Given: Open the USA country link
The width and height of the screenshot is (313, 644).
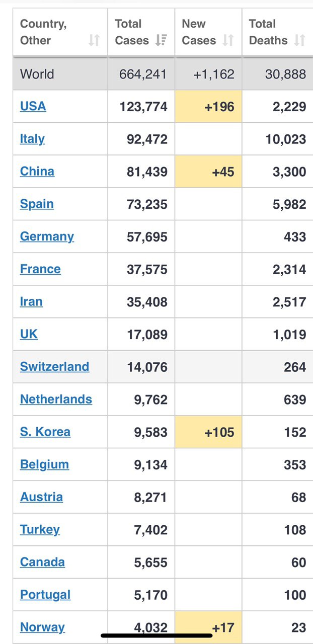Looking at the screenshot, I should click(x=33, y=106).
